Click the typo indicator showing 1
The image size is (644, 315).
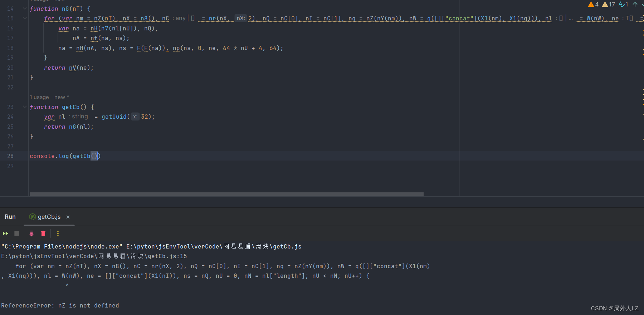[x=624, y=4]
